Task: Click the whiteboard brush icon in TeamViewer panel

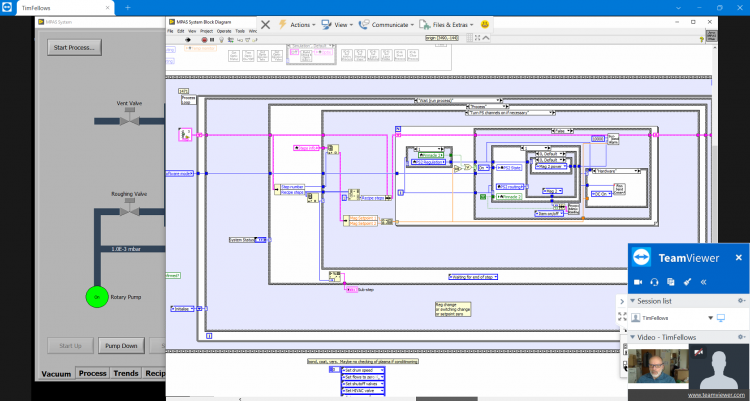Action: pyautogui.click(x=687, y=282)
